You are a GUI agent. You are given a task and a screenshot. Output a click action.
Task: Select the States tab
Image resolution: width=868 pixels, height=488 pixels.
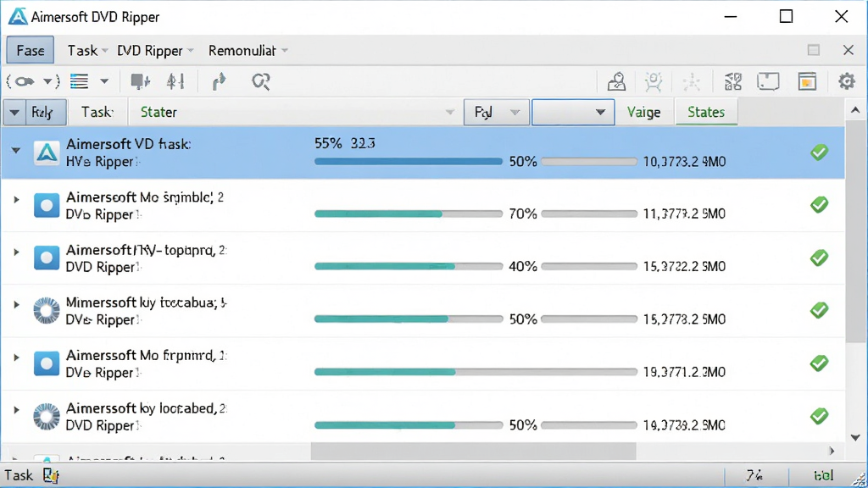click(x=706, y=113)
